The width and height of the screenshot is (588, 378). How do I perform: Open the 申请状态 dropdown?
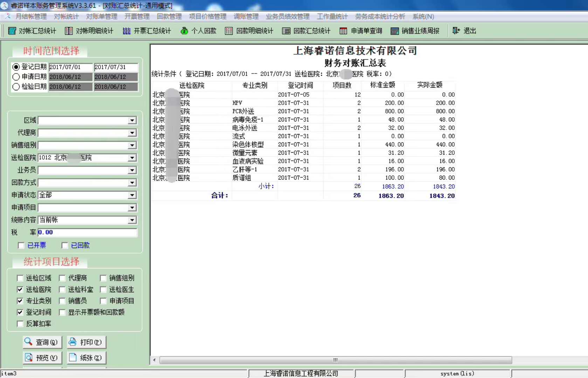click(132, 195)
